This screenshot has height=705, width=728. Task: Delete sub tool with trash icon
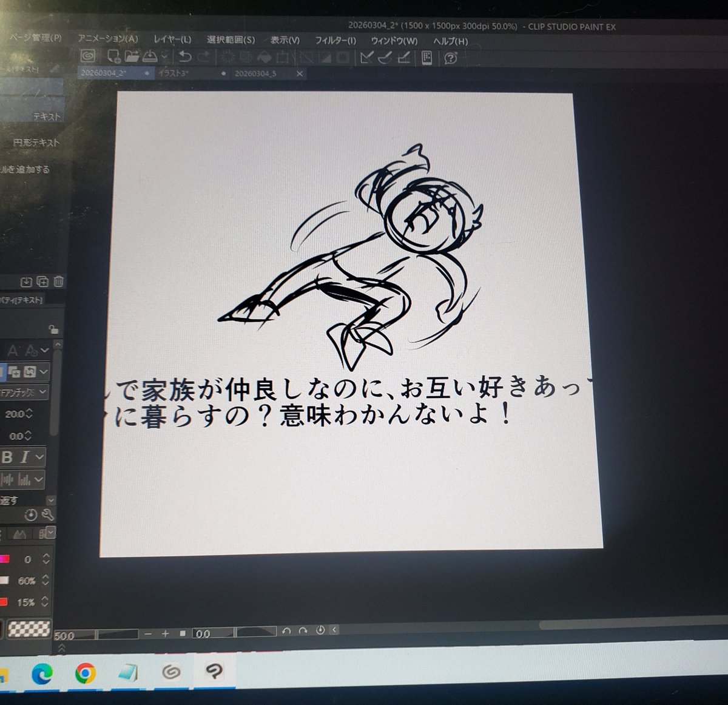58,282
